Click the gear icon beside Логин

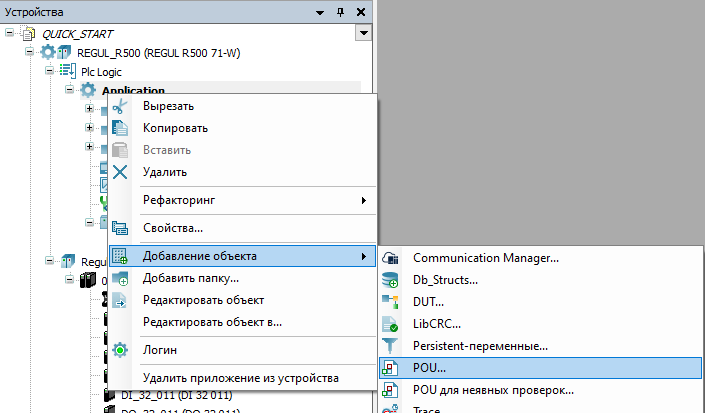tap(120, 350)
